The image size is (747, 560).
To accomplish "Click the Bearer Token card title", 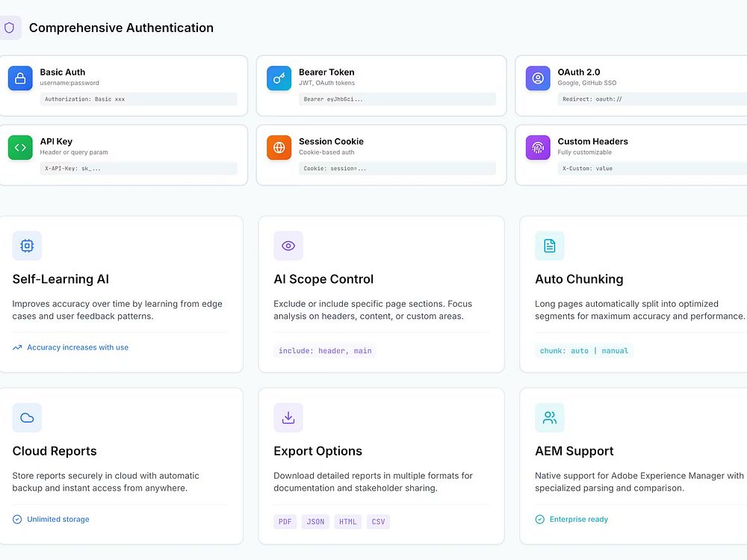I will (x=327, y=72).
